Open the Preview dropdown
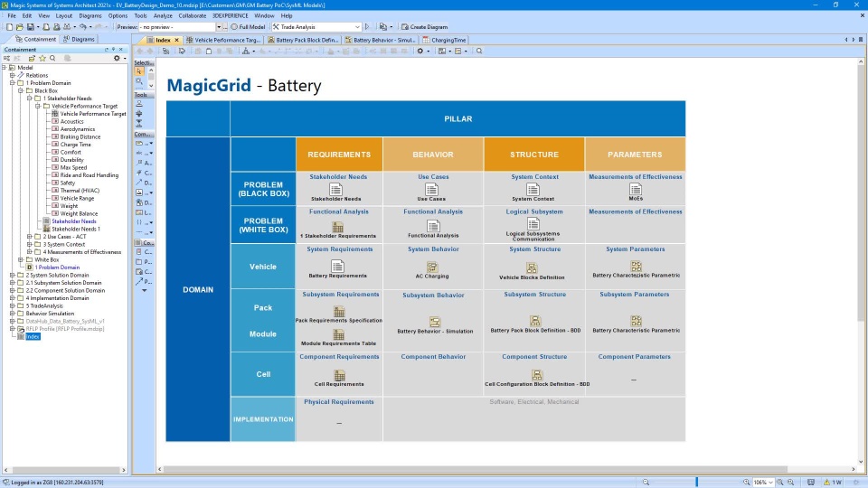Screen dimensions: 868x488 (219, 26)
